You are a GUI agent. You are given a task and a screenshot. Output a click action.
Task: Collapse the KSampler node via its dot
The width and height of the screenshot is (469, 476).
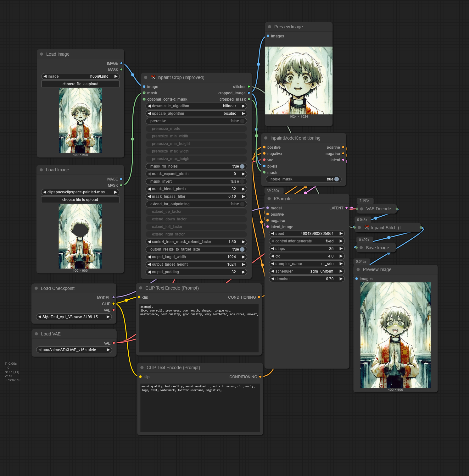tap(269, 199)
